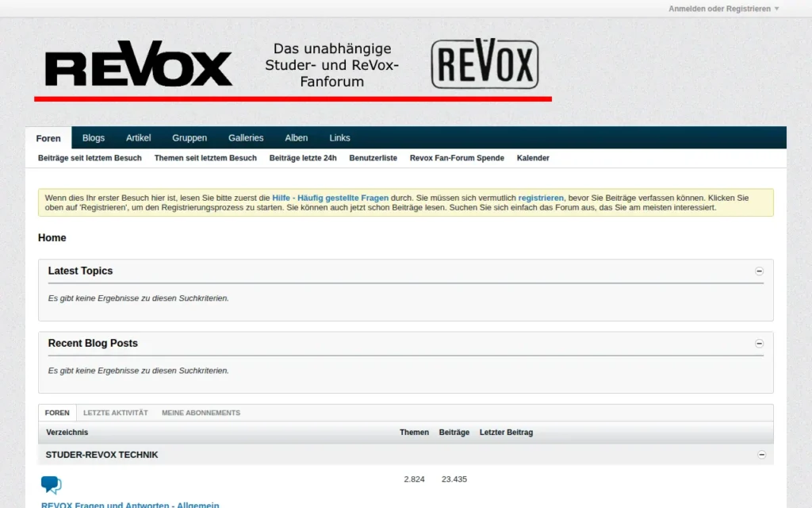Open the Benutzerliste link
812x508 pixels.
tap(373, 158)
